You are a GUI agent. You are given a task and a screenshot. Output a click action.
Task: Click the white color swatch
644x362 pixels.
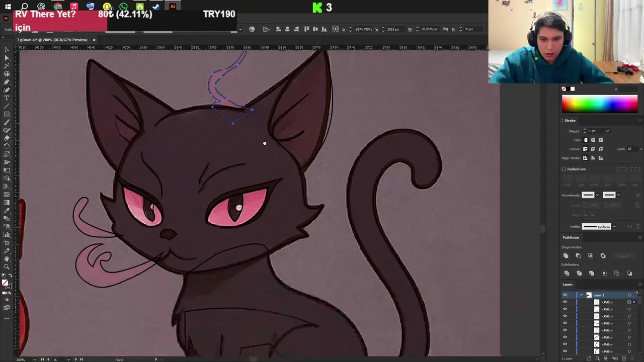pos(572,89)
